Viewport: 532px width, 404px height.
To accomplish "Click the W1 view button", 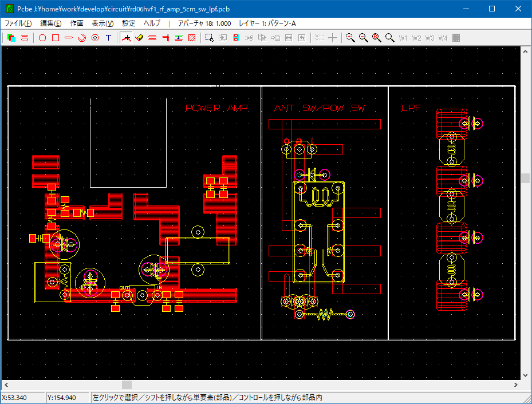I will [403, 38].
